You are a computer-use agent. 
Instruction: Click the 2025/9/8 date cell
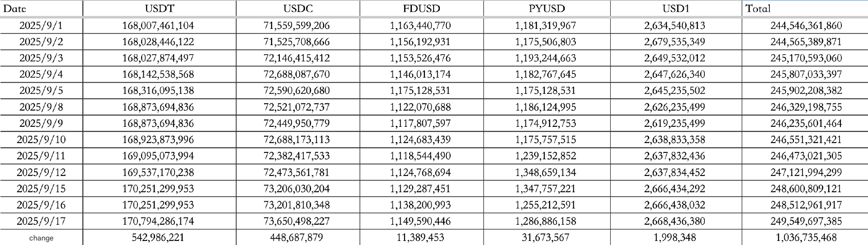coord(41,107)
